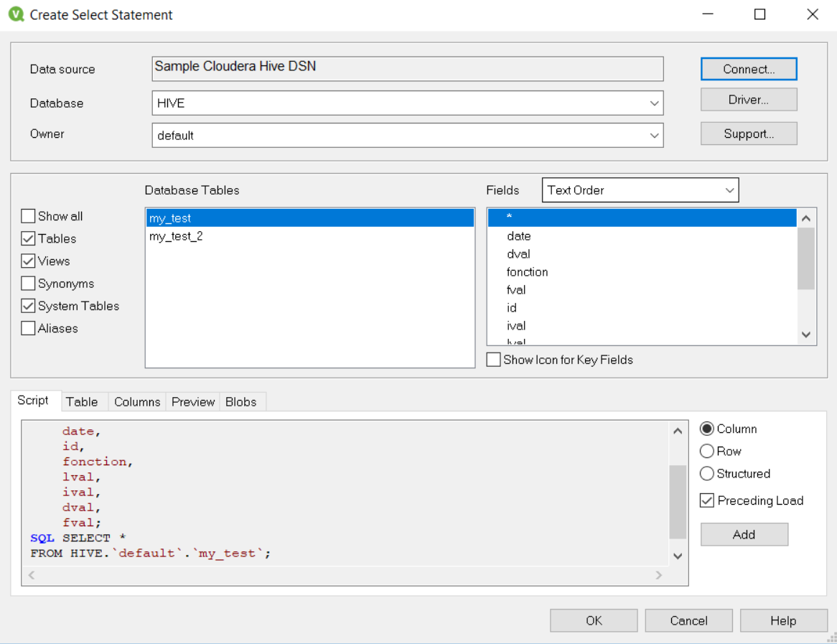Click the script horizontal scroll left arrow

point(32,575)
